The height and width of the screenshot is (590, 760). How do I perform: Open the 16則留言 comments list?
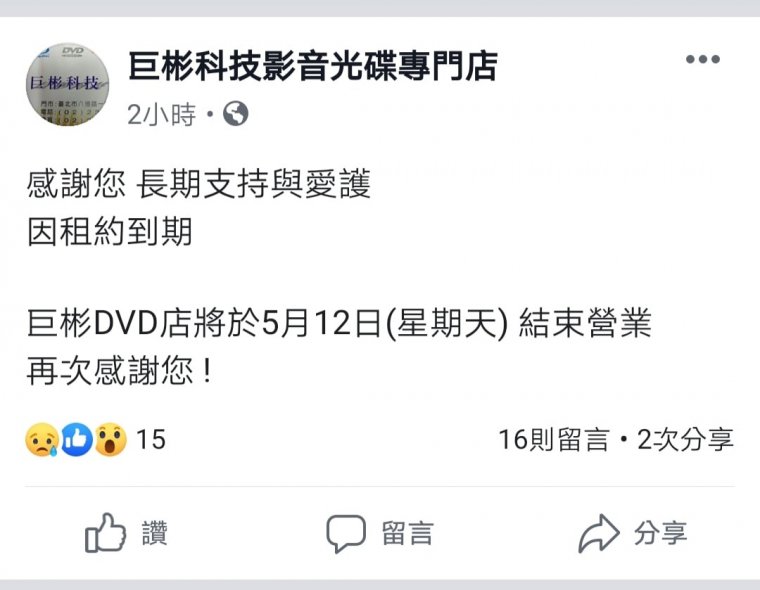click(554, 440)
